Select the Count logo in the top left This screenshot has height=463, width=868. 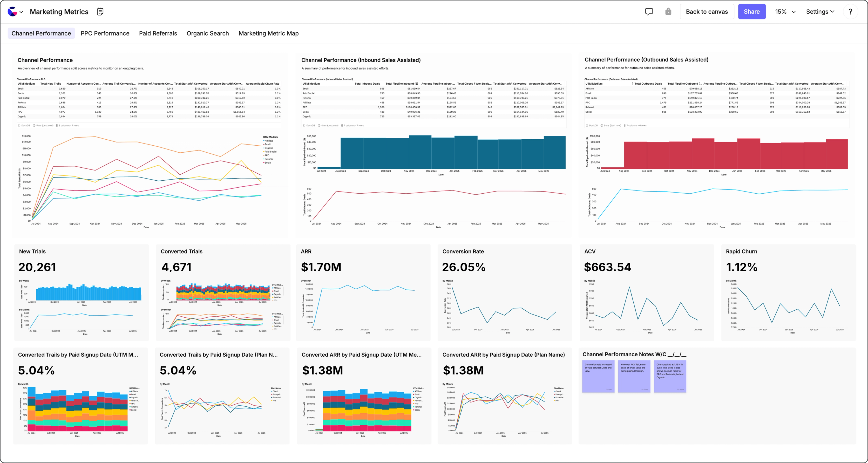point(13,12)
